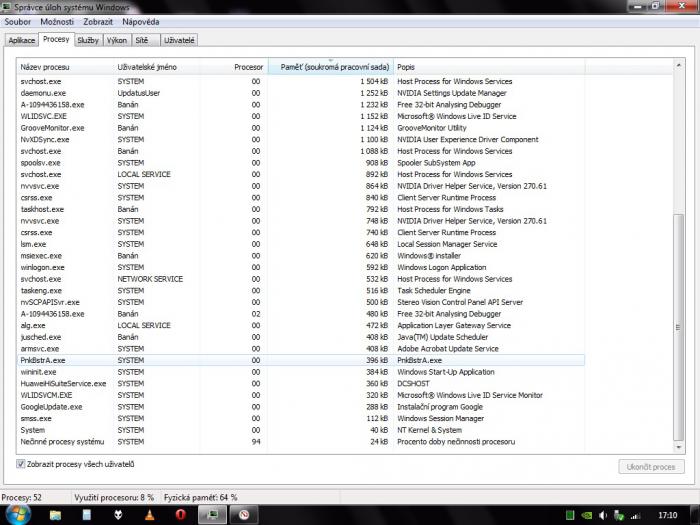Click the network signal tray icon
Screen dimensions: 700x525
click(x=634, y=515)
